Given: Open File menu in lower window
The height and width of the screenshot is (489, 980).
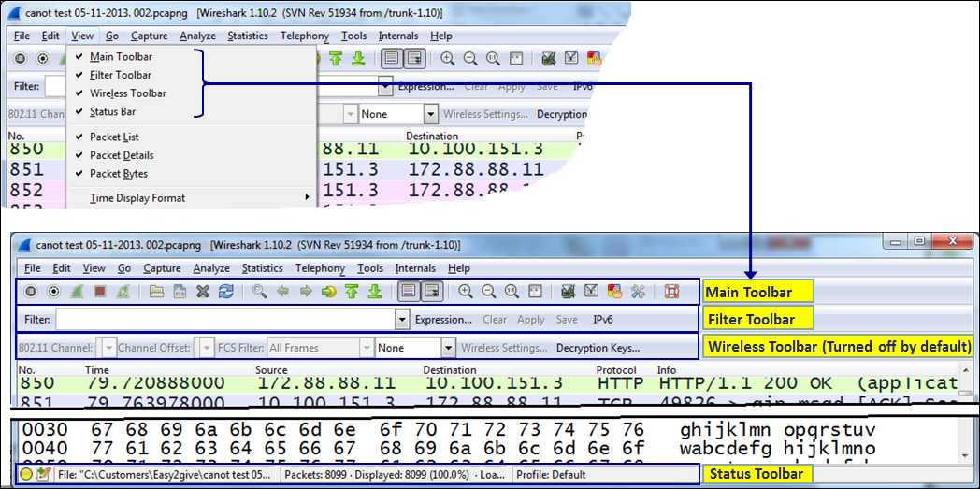Looking at the screenshot, I should coord(33,268).
